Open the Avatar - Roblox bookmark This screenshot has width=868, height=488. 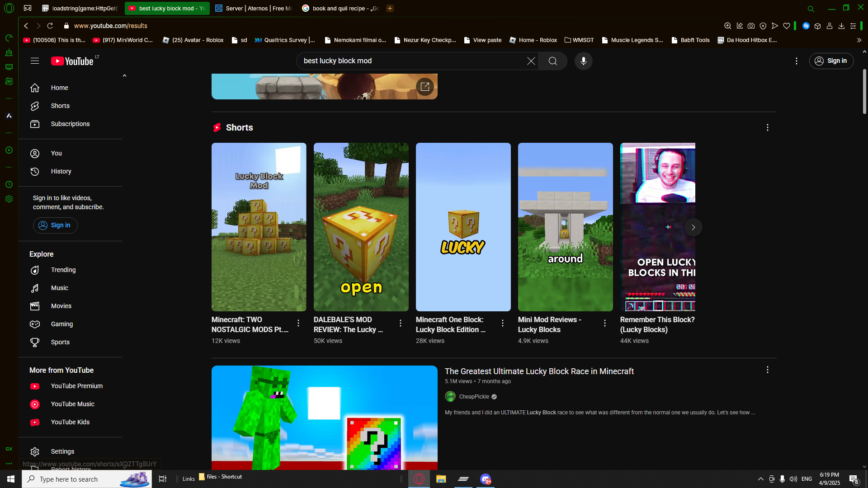point(193,40)
